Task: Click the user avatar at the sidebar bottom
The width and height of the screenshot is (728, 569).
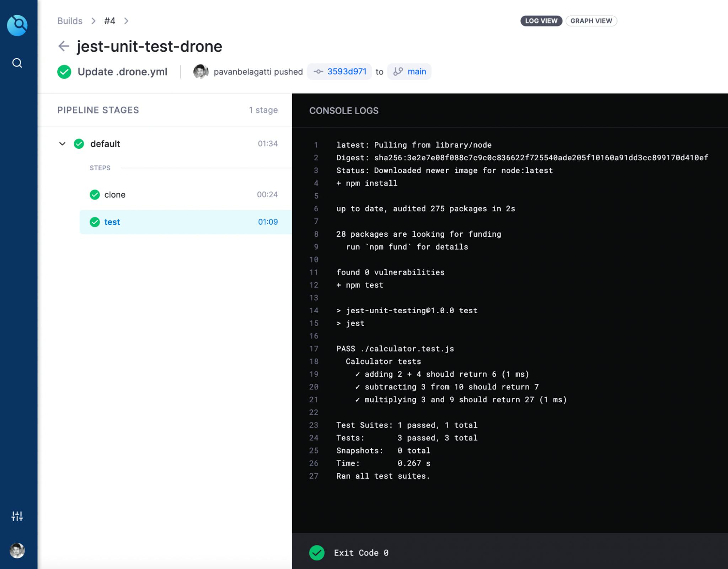Action: (17, 551)
